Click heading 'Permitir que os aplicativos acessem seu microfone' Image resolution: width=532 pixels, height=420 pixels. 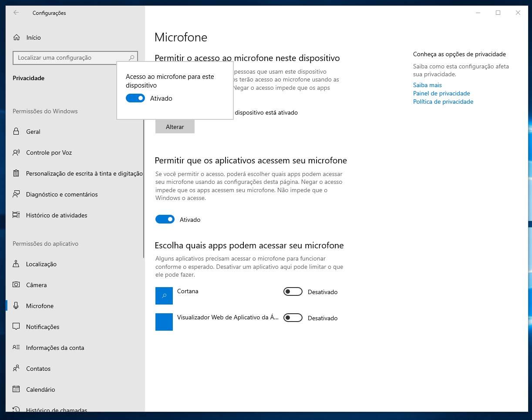(251, 160)
